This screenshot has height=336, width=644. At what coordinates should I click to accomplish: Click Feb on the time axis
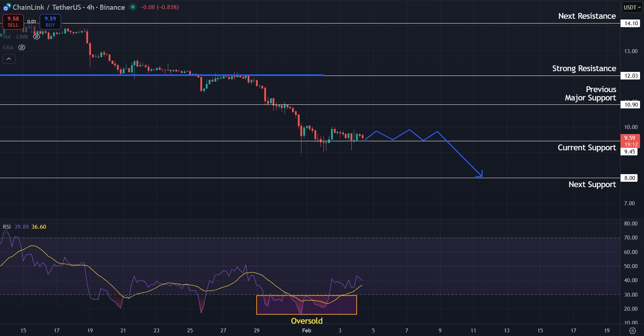306,330
